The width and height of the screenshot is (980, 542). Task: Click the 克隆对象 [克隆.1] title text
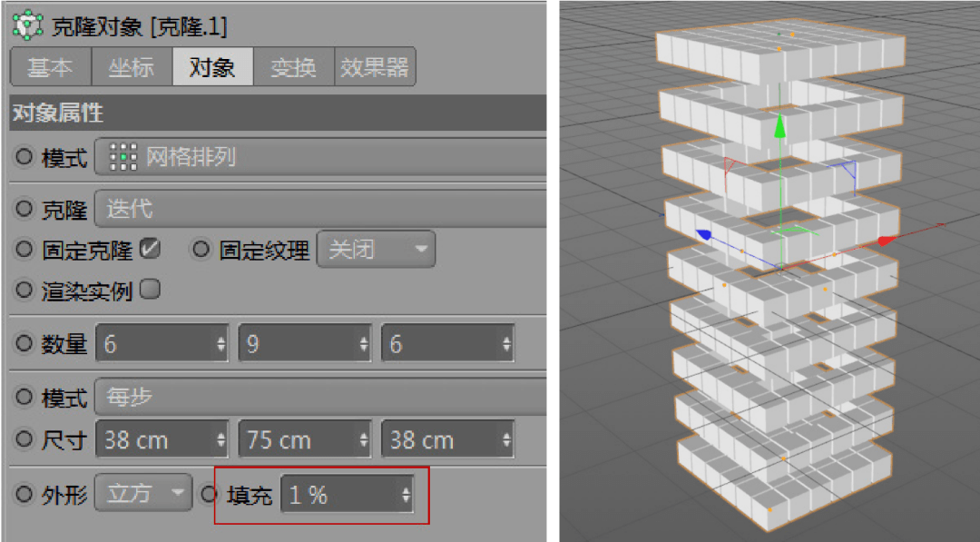(140, 26)
